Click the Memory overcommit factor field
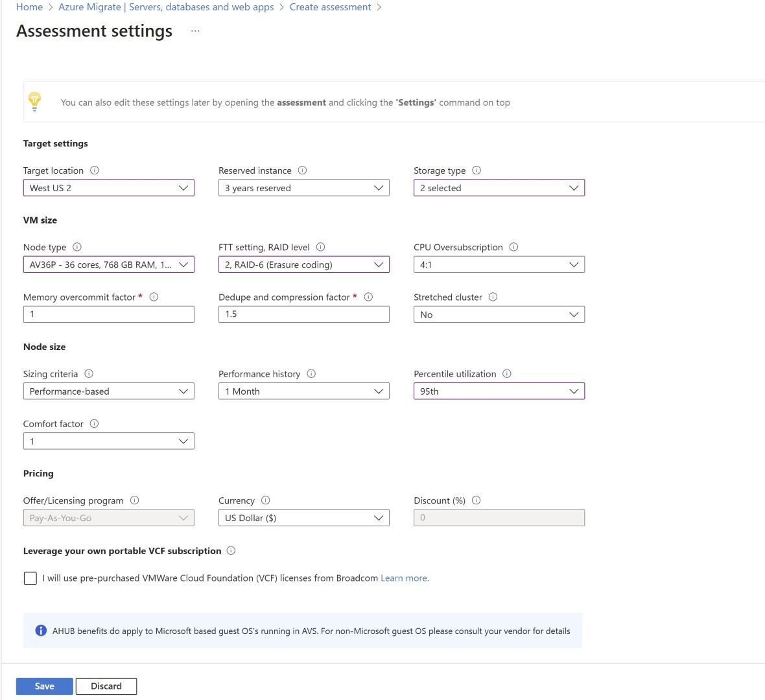The width and height of the screenshot is (765, 700). coord(109,314)
